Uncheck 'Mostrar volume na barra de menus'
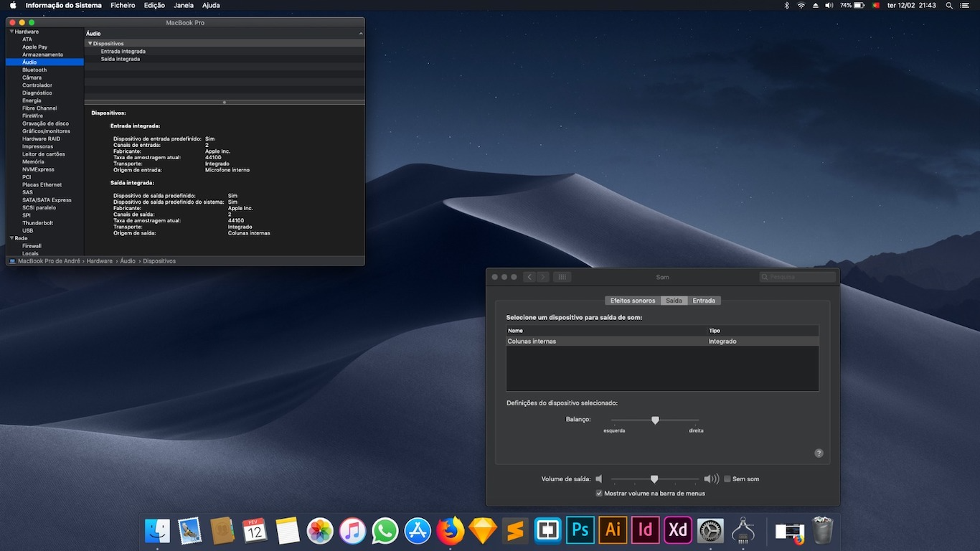This screenshot has width=980, height=551. (599, 493)
